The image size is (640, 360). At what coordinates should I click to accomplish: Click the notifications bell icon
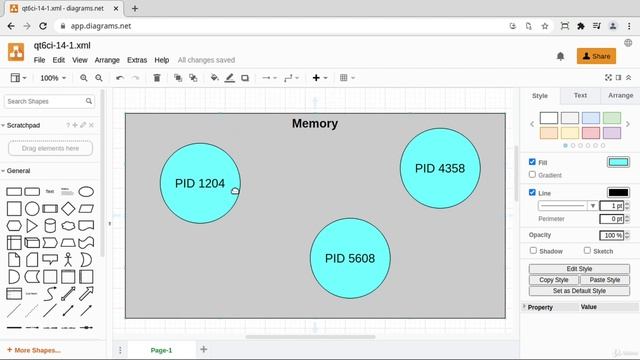click(x=560, y=56)
